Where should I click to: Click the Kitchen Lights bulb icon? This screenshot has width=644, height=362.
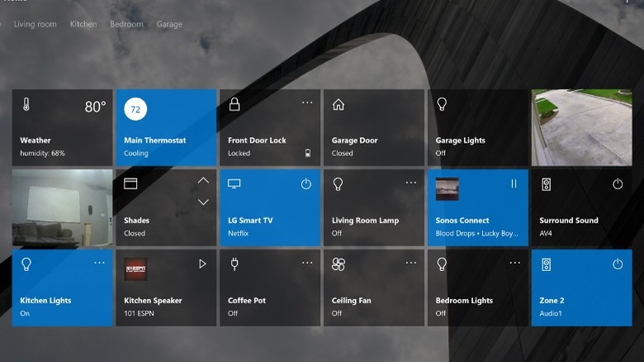[26, 264]
